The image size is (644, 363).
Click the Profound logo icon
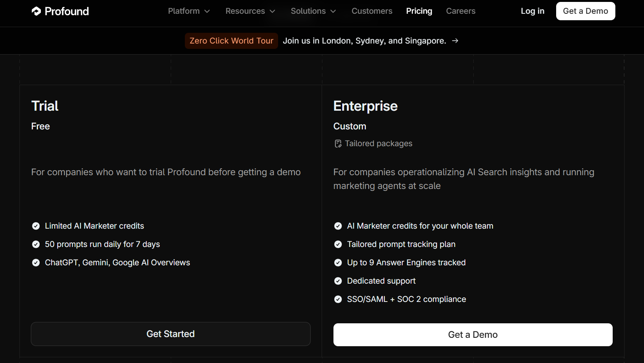pyautogui.click(x=36, y=11)
